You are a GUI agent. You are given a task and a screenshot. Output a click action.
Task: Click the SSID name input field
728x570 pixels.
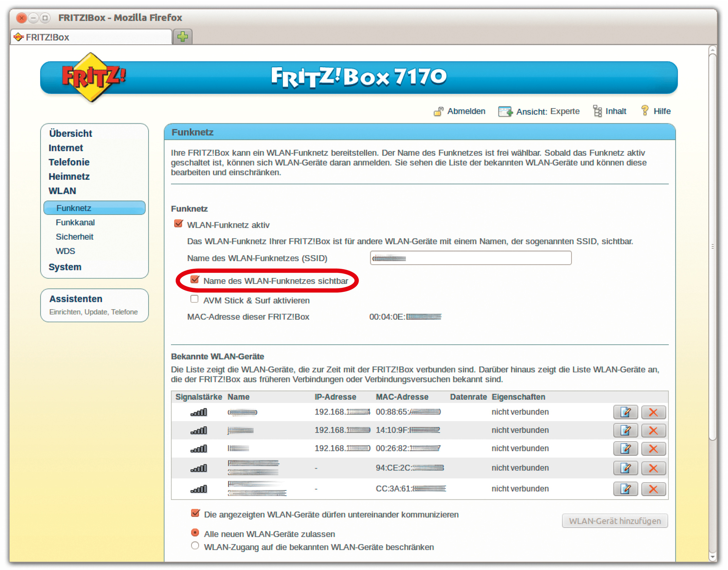click(470, 258)
